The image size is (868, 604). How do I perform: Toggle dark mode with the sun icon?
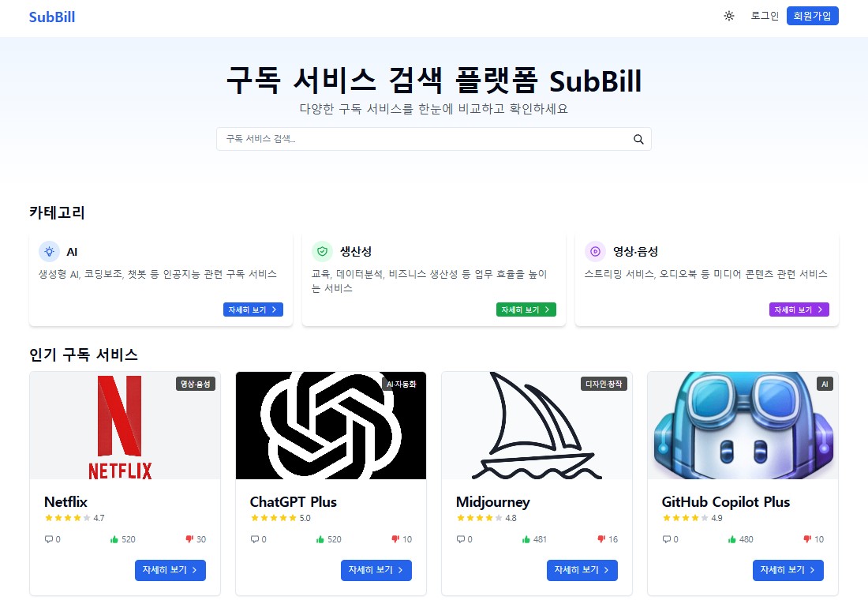pos(728,16)
